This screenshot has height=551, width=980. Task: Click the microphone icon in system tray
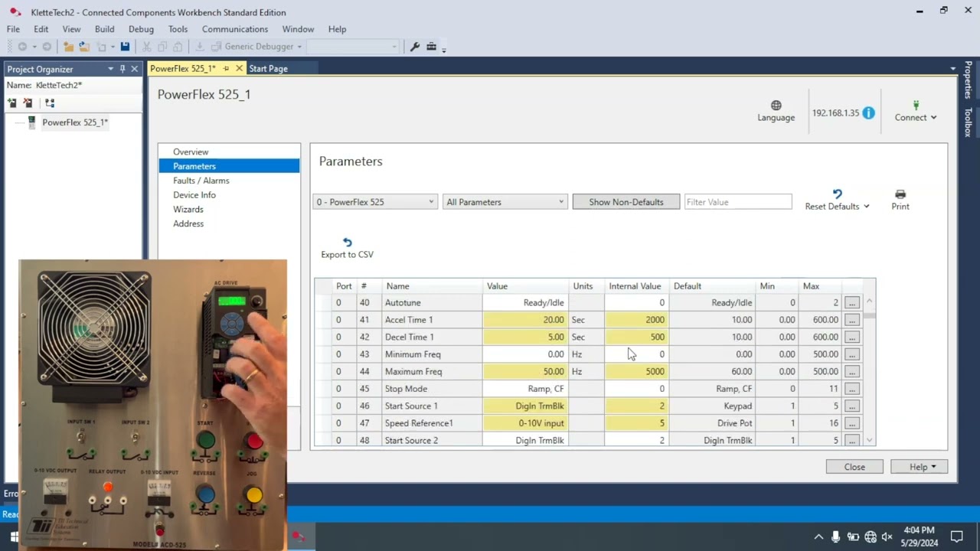click(835, 536)
